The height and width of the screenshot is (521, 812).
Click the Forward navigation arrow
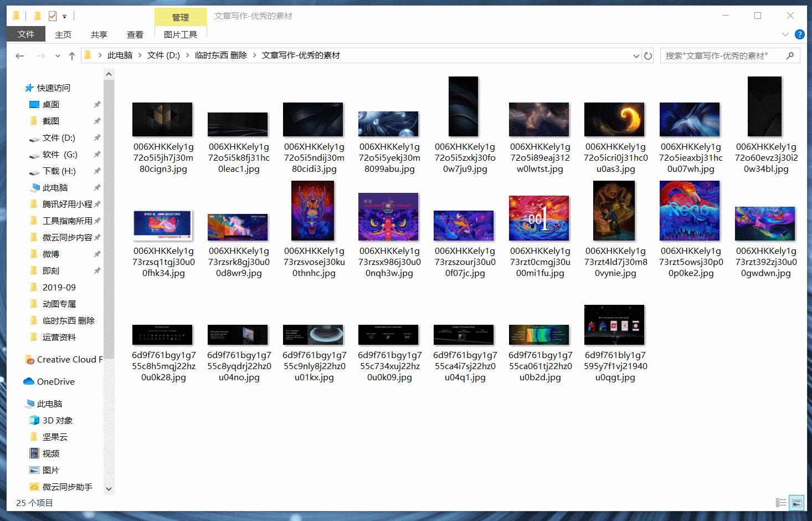[41, 55]
